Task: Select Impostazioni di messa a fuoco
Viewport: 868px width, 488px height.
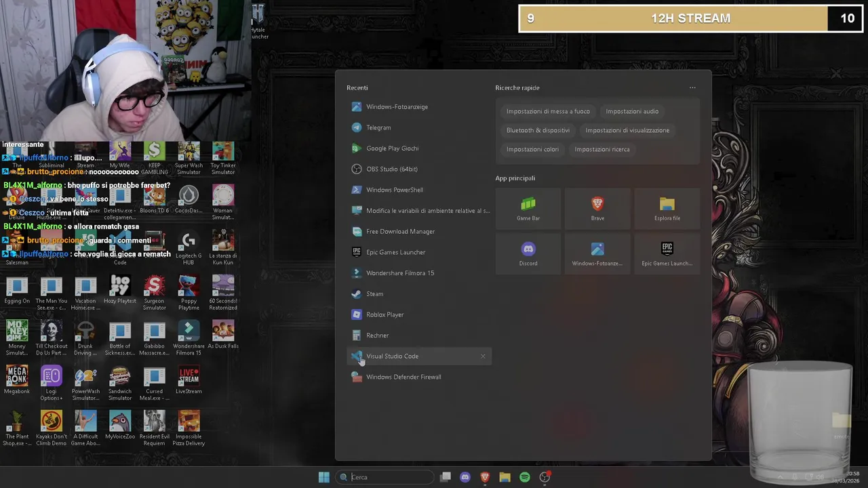Action: pyautogui.click(x=548, y=111)
